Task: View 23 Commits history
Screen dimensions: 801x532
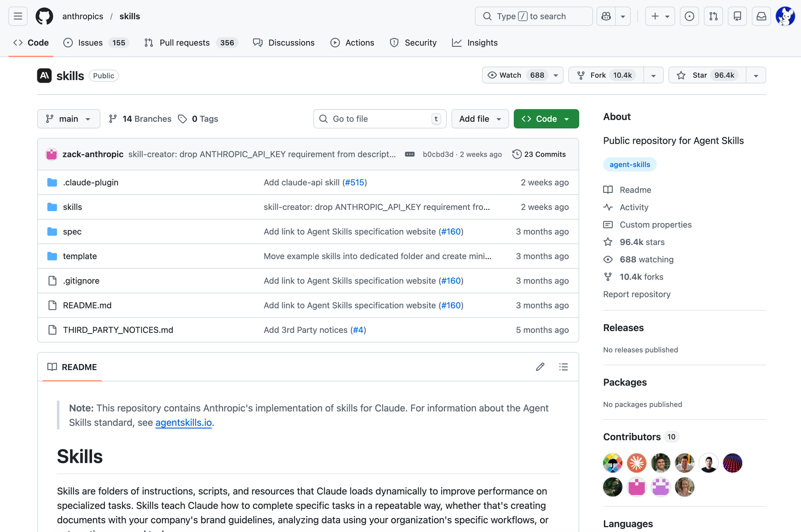Action: (539, 154)
